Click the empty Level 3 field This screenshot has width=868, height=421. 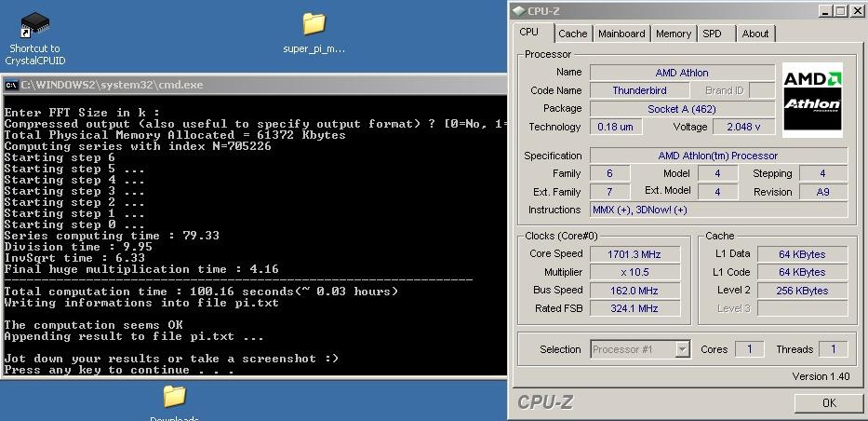(x=802, y=308)
